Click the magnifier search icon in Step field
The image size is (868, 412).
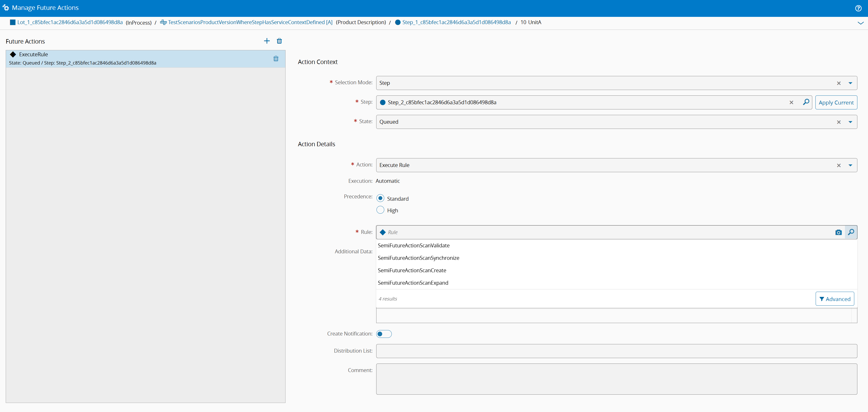806,102
